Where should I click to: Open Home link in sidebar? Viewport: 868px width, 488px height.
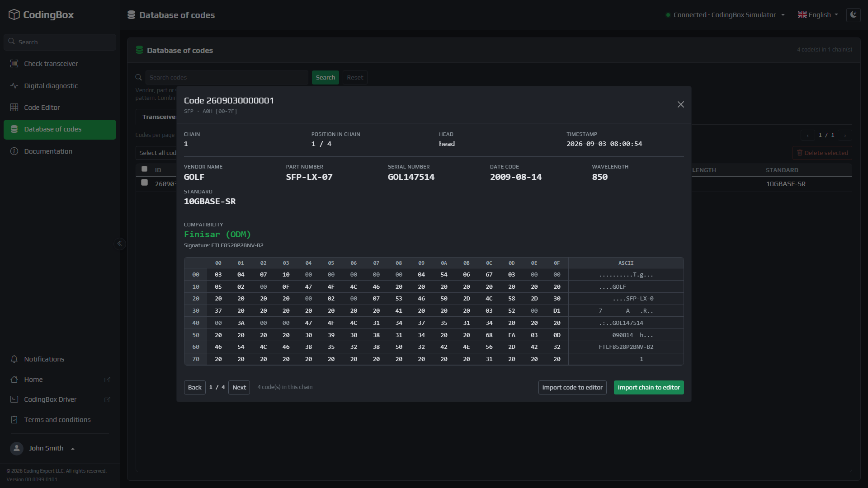tap(60, 380)
